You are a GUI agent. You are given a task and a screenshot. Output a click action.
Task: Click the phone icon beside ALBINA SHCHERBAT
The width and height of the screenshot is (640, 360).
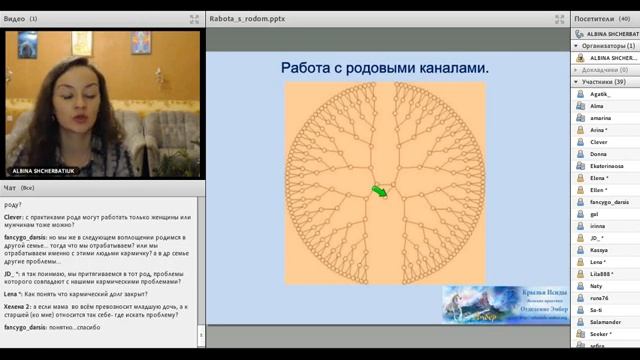coord(579,34)
